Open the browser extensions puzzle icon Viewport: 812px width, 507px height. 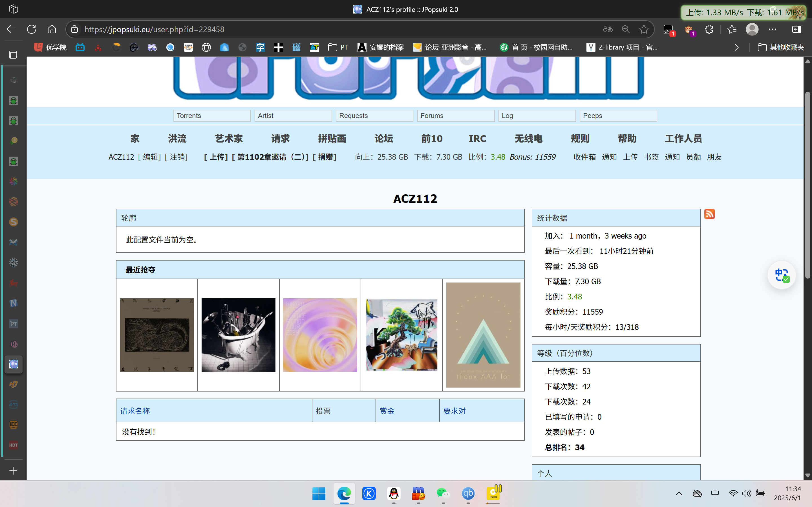coord(709,29)
